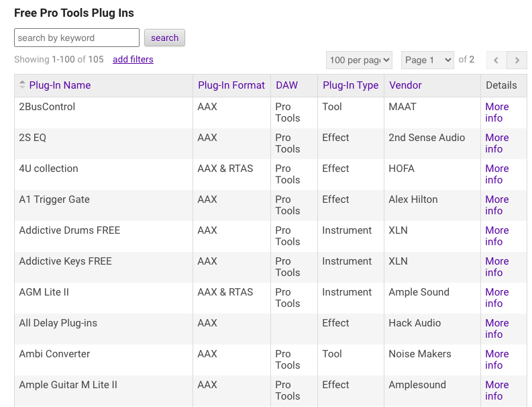Click the Showing 1-100 of 105 text

coord(59,60)
